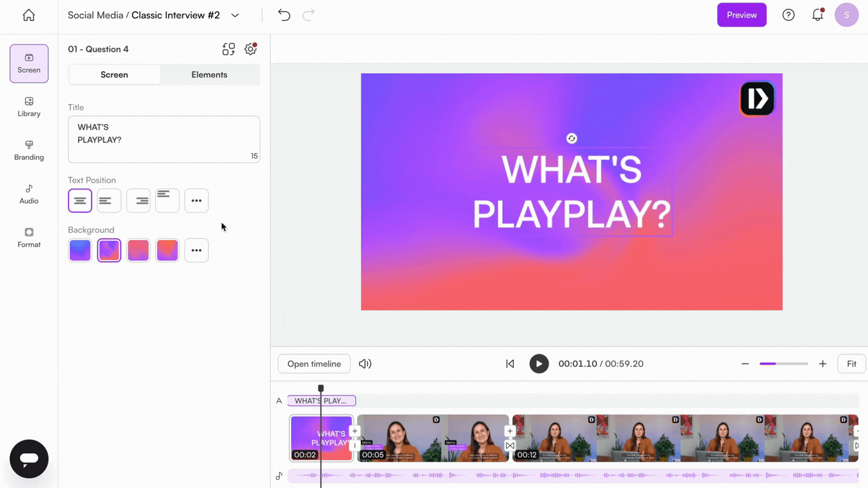Show more background options
The height and width of the screenshot is (488, 868).
[x=196, y=250]
